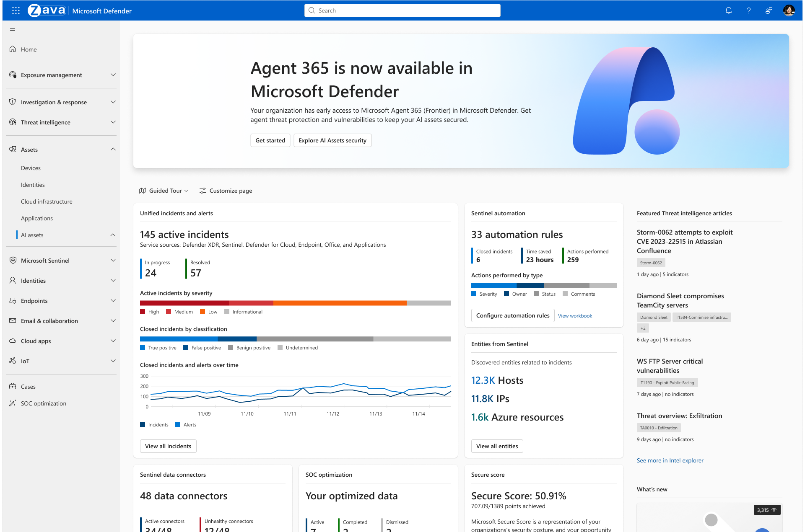Click the Cases briefcase icon
Viewport: 805px width, 532px height.
tap(13, 386)
